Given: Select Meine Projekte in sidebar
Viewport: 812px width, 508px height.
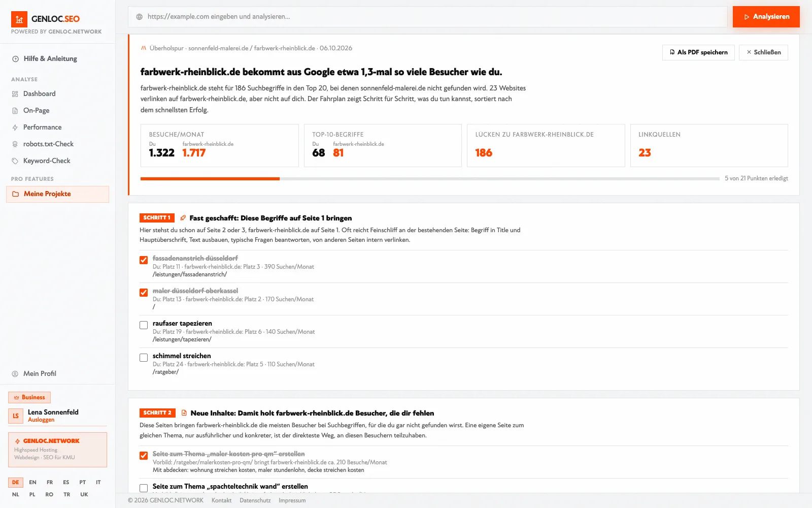Looking at the screenshot, I should 57,194.
